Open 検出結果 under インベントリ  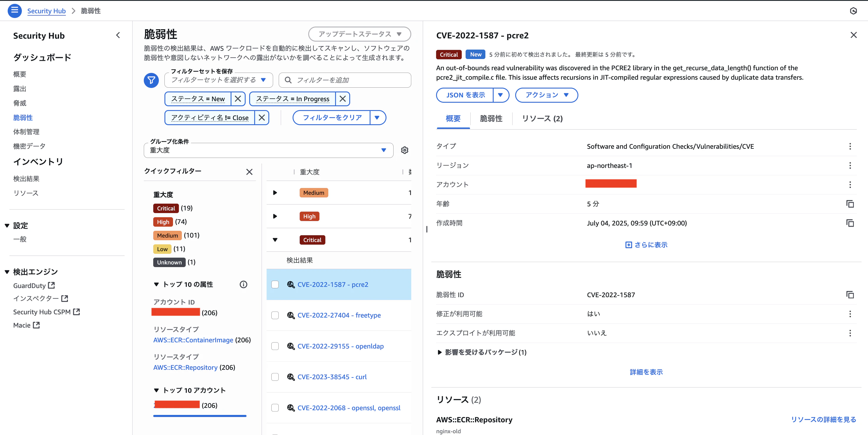point(26,179)
